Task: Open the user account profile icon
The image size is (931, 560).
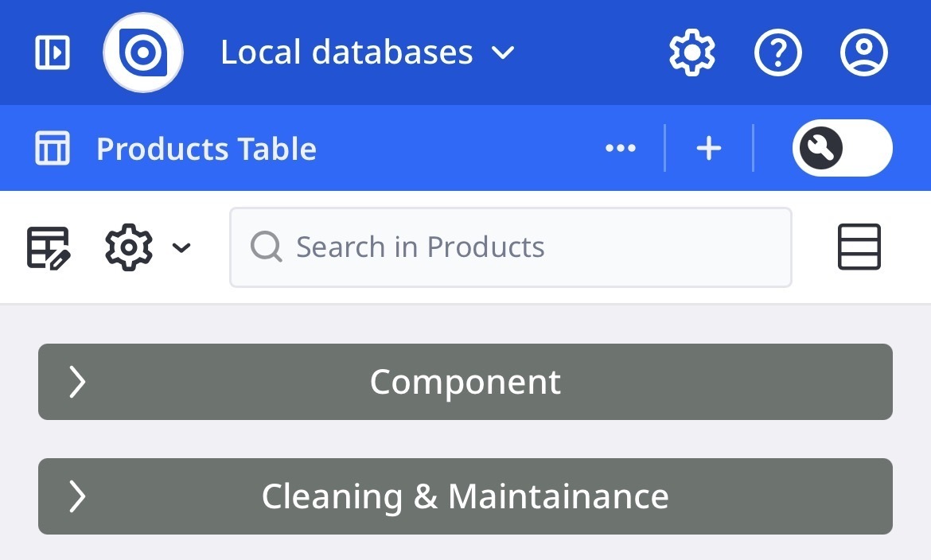Action: [863, 52]
